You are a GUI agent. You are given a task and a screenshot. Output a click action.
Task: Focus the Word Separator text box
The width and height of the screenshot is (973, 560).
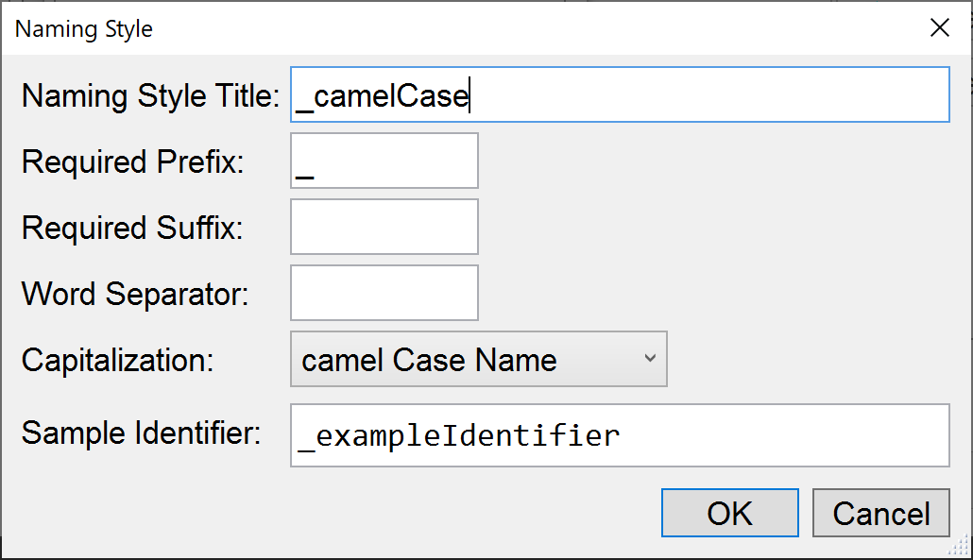pos(384,293)
